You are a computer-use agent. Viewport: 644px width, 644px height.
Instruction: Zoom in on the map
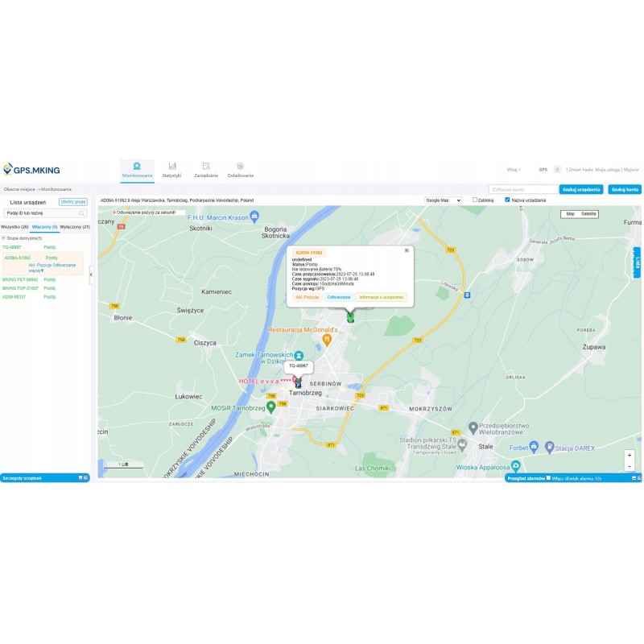pos(630,455)
